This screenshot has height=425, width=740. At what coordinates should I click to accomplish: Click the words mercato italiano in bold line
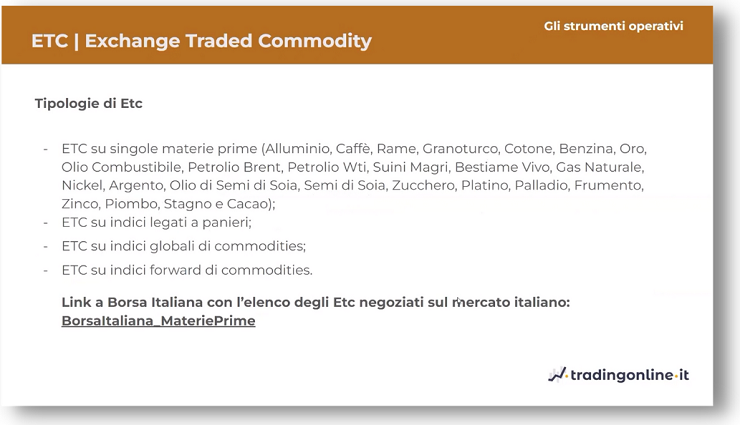(511, 302)
